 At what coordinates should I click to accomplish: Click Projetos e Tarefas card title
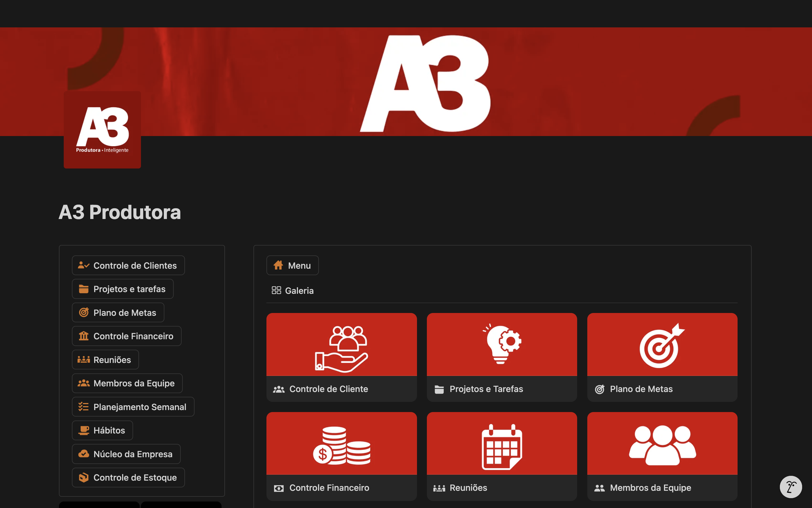click(x=486, y=389)
